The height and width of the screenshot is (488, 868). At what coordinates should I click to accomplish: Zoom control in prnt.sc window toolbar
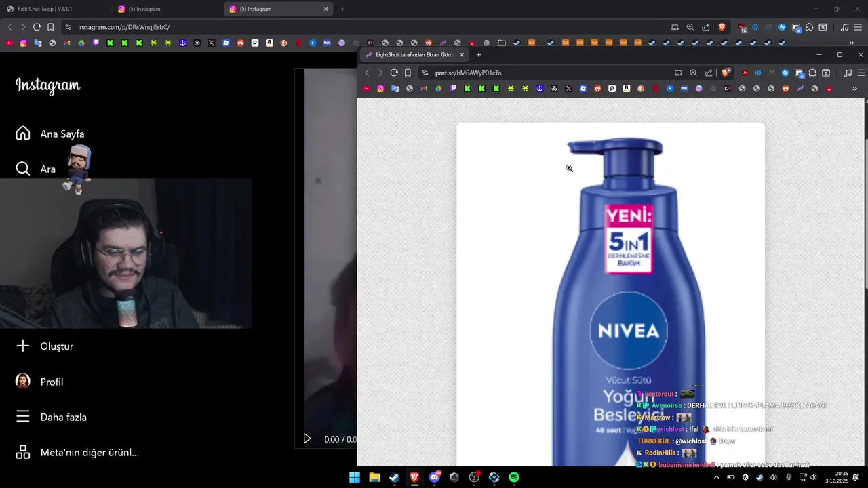693,73
